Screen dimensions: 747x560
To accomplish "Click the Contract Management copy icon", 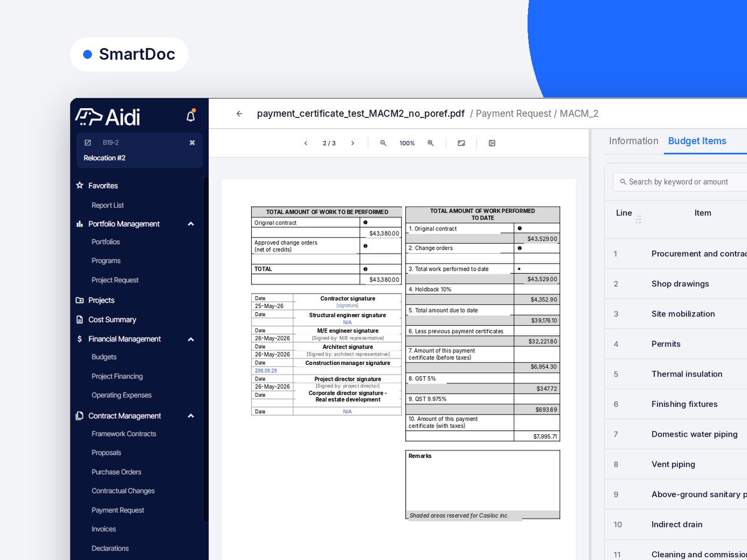I will [80, 416].
